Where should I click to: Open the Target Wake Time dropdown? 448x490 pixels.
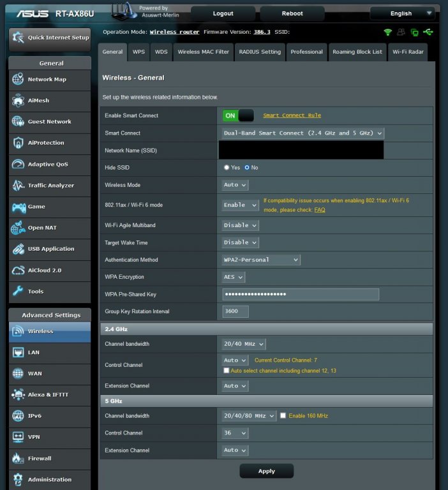pyautogui.click(x=240, y=242)
